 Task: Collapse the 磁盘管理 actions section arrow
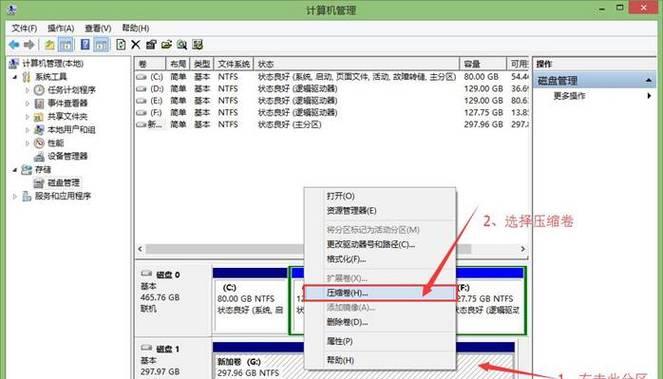coord(649,80)
